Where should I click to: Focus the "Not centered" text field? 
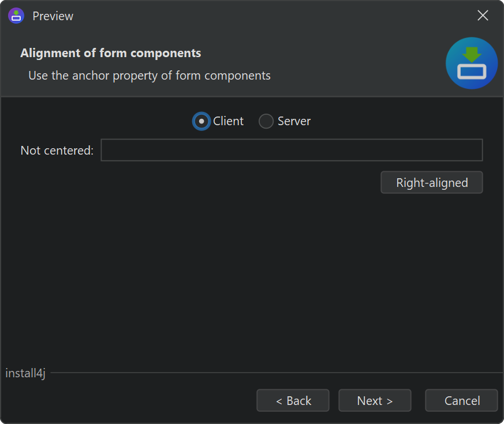point(292,150)
